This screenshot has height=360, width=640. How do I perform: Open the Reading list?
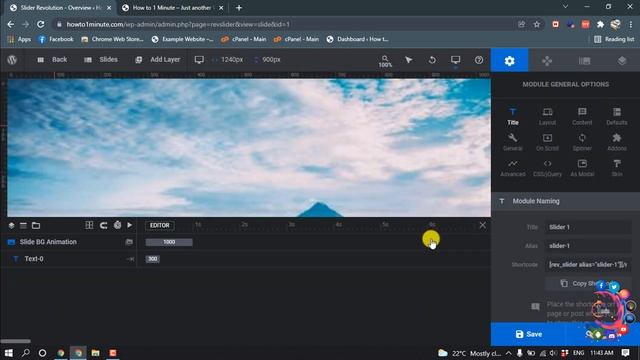(x=614, y=39)
